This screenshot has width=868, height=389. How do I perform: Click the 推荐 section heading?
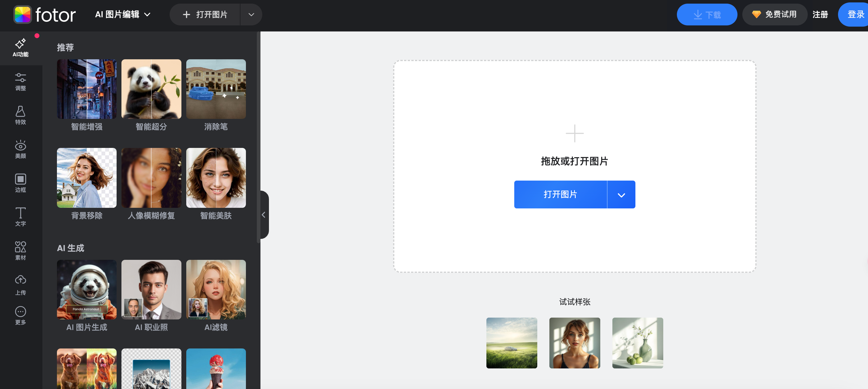coord(65,47)
